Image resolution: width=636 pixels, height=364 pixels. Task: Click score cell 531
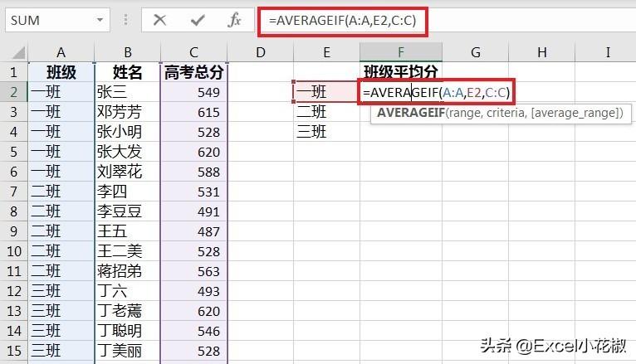194,191
